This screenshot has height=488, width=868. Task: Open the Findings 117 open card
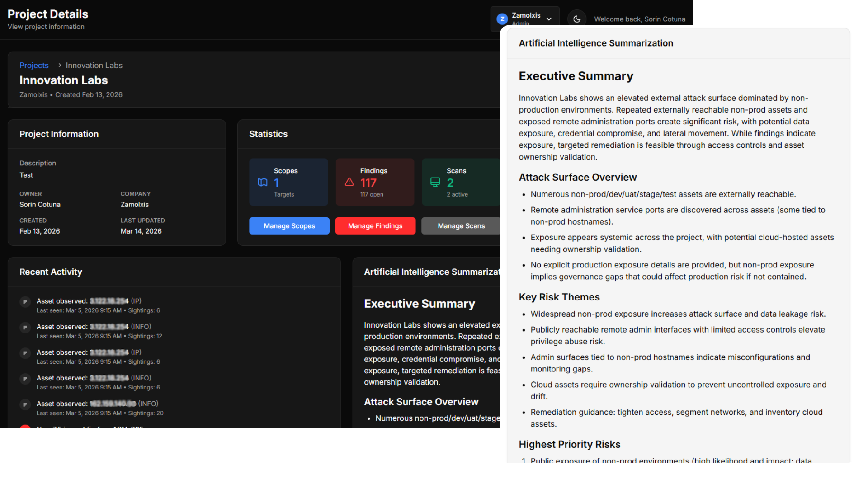point(375,182)
